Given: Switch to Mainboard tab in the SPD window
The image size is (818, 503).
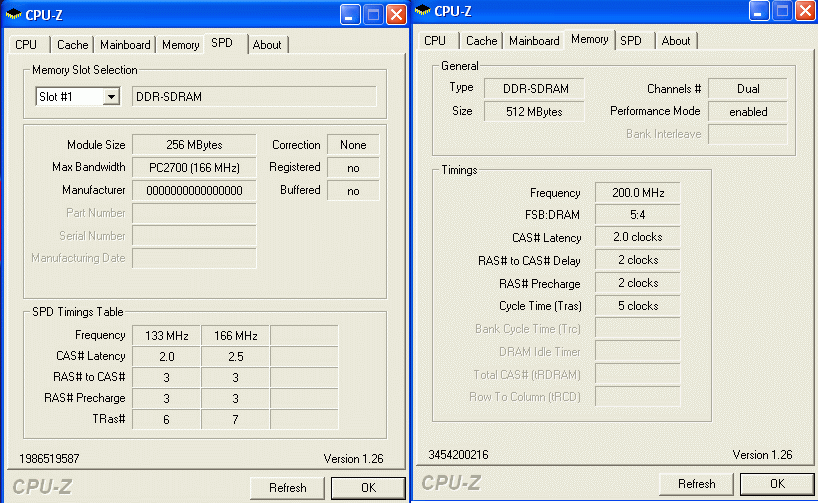Looking at the screenshot, I should tap(126, 45).
